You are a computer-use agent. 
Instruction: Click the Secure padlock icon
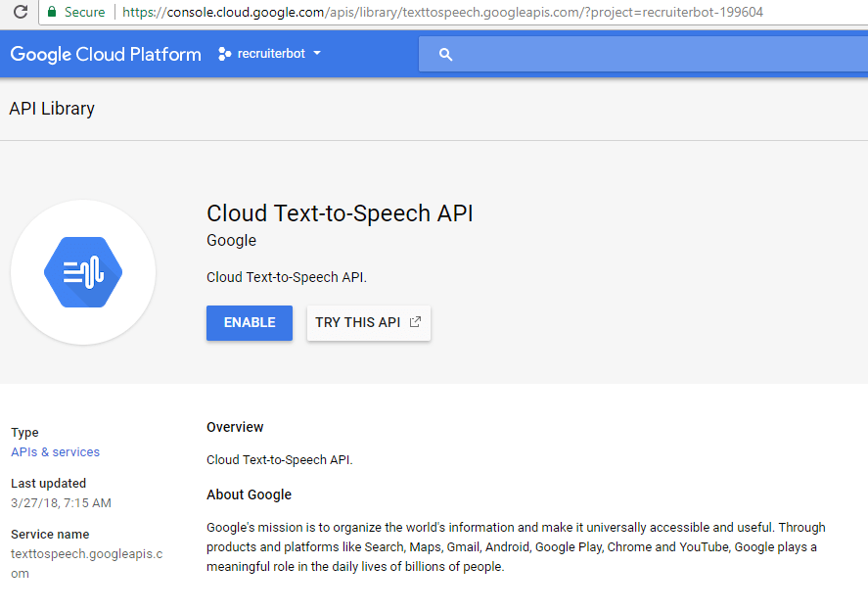pyautogui.click(x=51, y=12)
